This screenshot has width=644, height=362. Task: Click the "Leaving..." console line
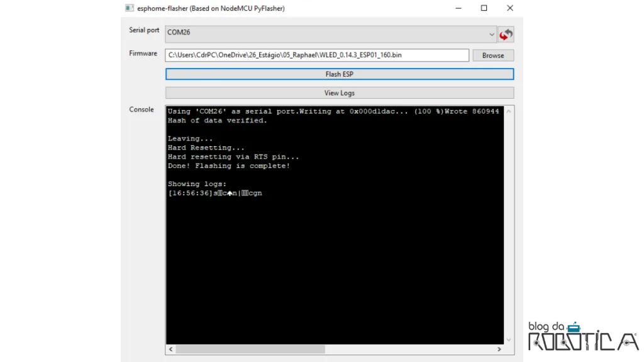[x=190, y=139]
